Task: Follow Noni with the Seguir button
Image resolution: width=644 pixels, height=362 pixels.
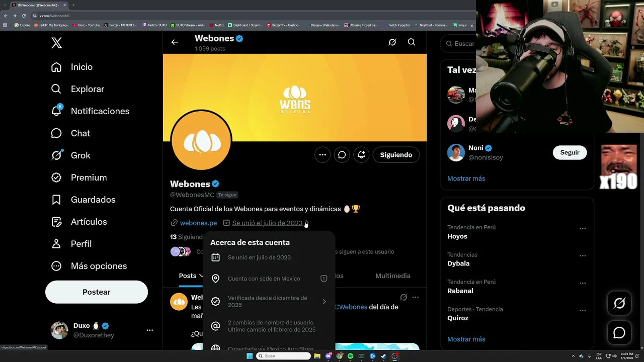Action: point(570,152)
